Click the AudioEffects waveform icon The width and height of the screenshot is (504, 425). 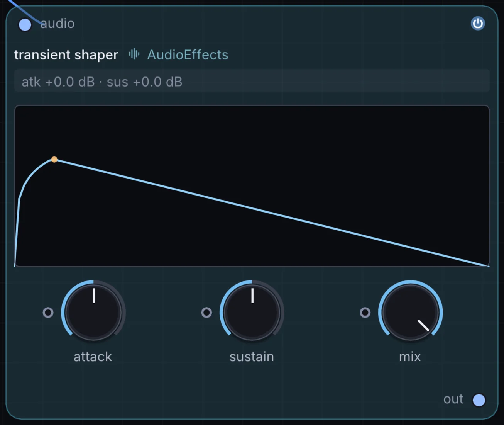click(134, 54)
